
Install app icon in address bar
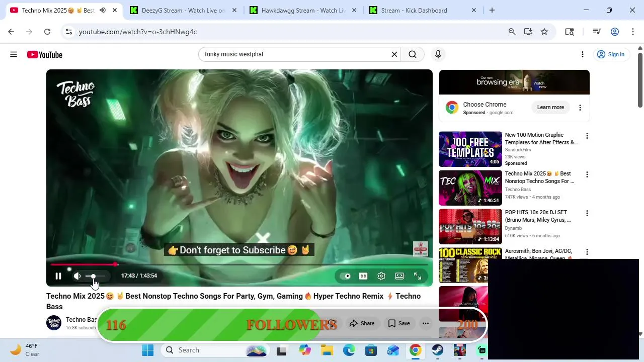click(528, 32)
